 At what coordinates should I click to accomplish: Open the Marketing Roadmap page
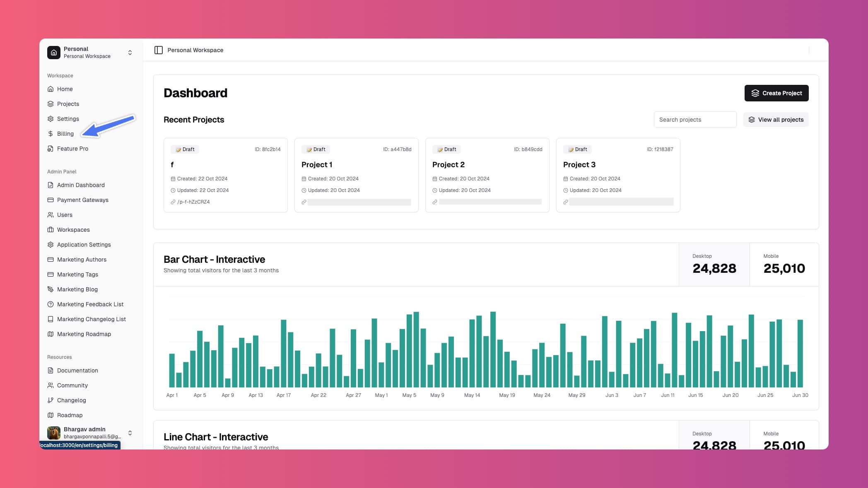84,334
